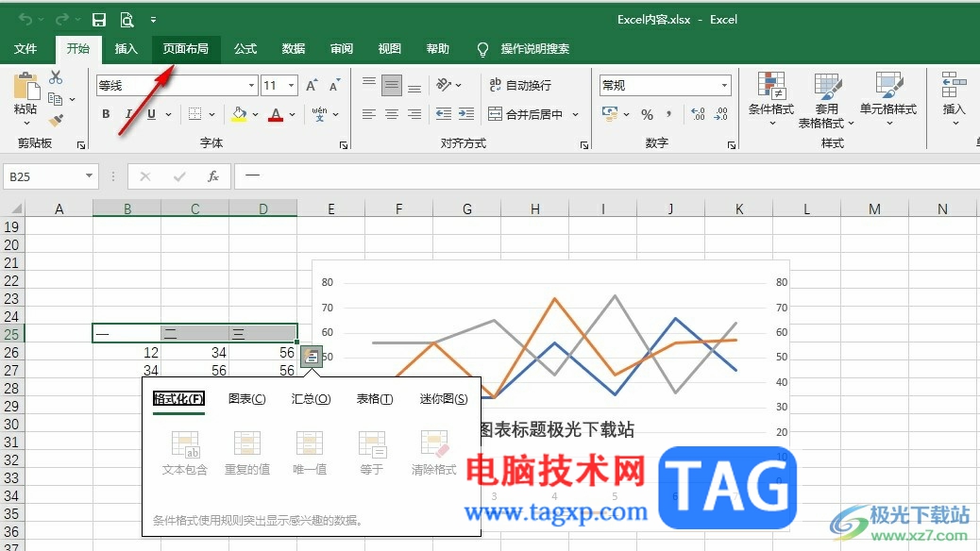The height and width of the screenshot is (551, 980).
Task: Open the number format box 常规
Action: (665, 85)
